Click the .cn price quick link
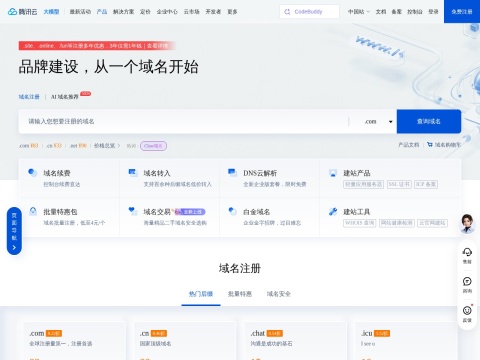This screenshot has height=360, width=480. tap(54, 146)
